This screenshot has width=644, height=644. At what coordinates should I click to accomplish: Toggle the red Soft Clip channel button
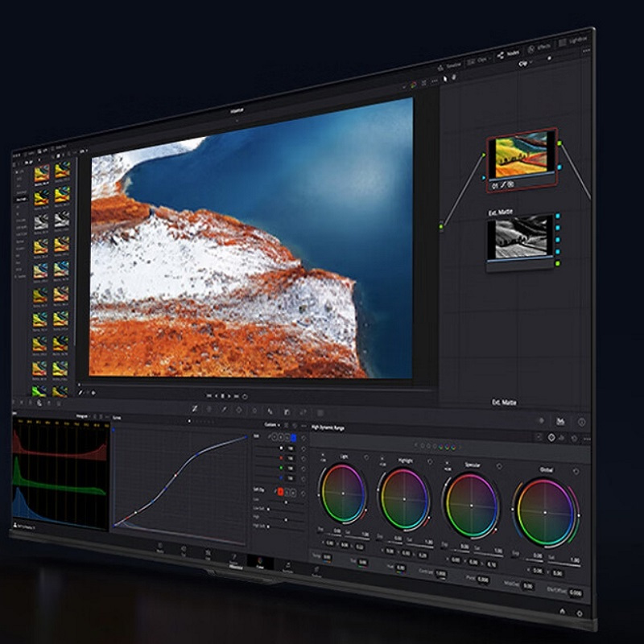[x=280, y=491]
